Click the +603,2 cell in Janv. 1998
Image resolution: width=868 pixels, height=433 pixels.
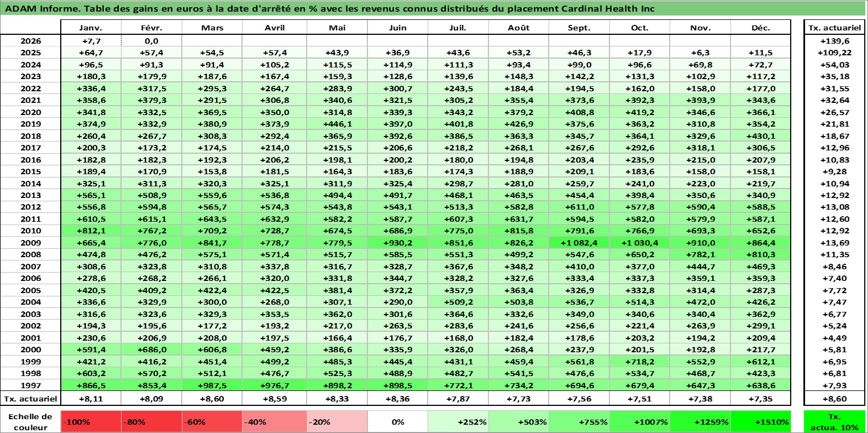click(x=91, y=373)
